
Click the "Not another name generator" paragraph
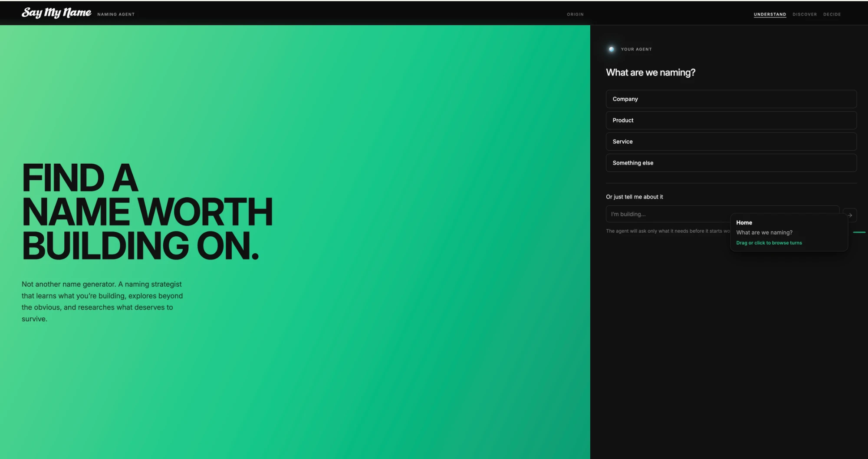[x=102, y=301]
